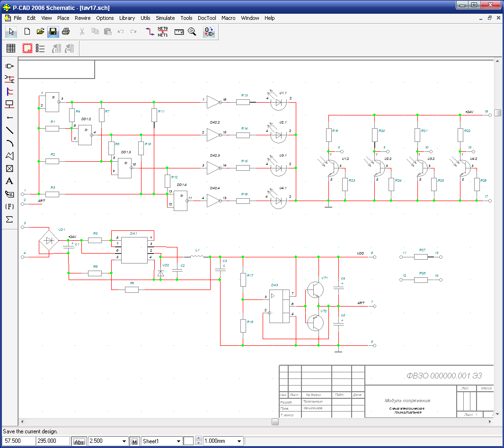Open the Rewire menu
The width and height of the screenshot is (504, 448).
[82, 18]
